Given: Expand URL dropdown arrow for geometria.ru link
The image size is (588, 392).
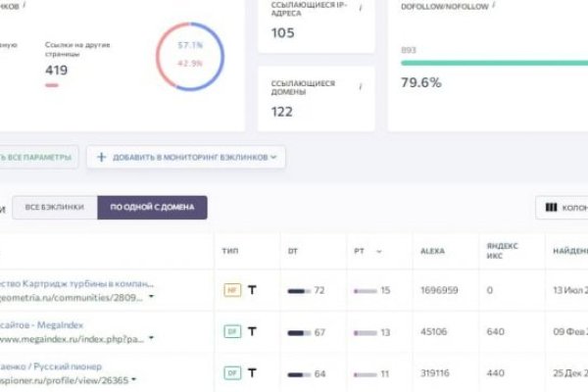Looking at the screenshot, I should point(151,296).
